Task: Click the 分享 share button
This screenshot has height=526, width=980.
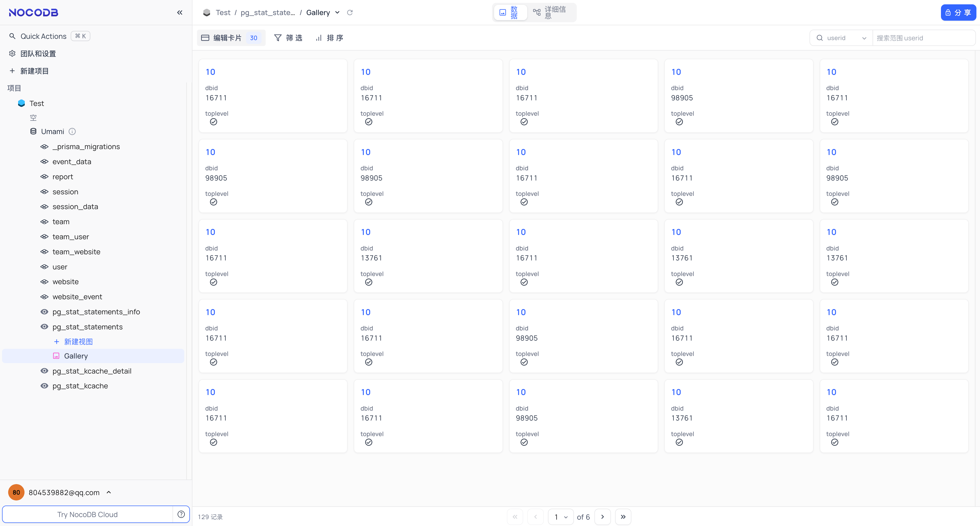Action: [958, 12]
